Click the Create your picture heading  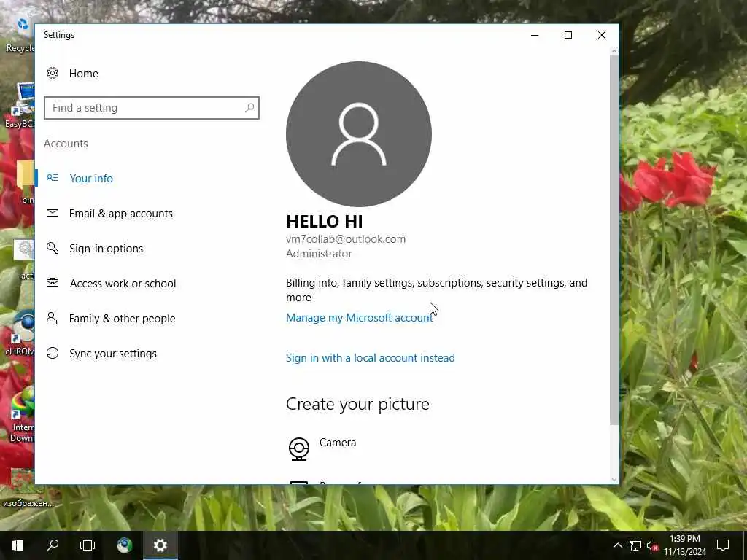(x=357, y=404)
